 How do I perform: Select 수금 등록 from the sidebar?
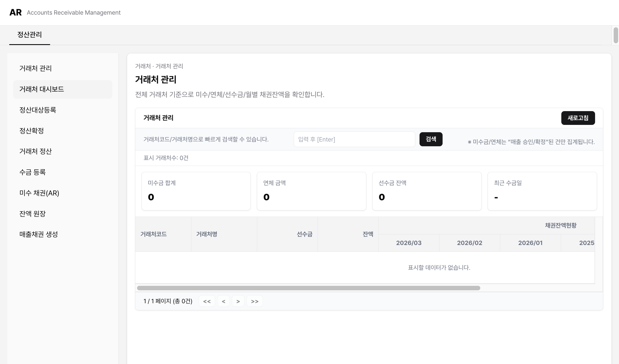point(32,172)
